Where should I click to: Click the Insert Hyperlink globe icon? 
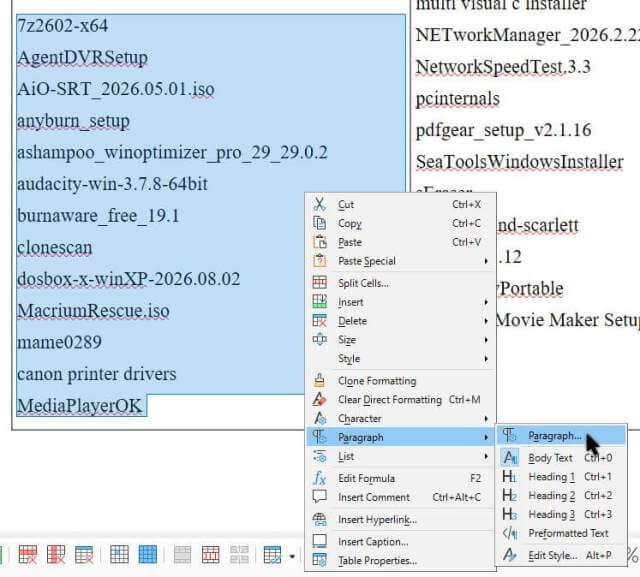click(x=320, y=519)
